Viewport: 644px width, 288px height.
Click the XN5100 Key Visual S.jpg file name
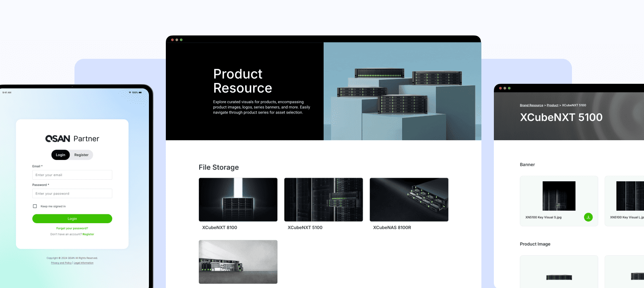(543, 217)
